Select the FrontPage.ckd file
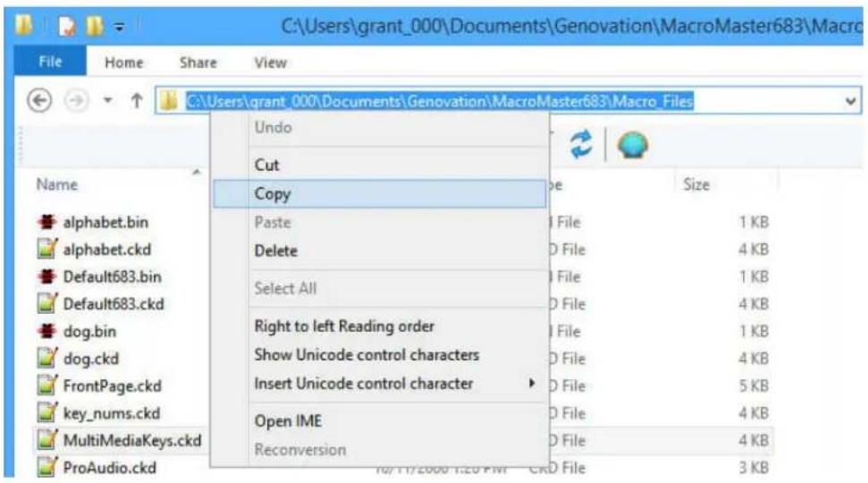 pyautogui.click(x=112, y=386)
